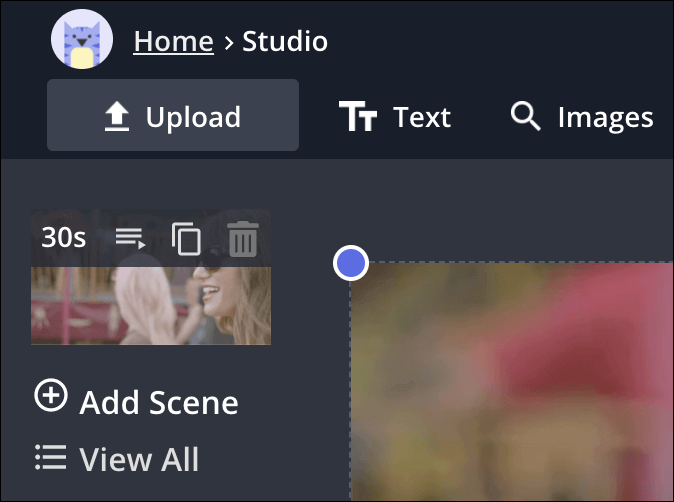Click the Tt text icon

[358, 118]
